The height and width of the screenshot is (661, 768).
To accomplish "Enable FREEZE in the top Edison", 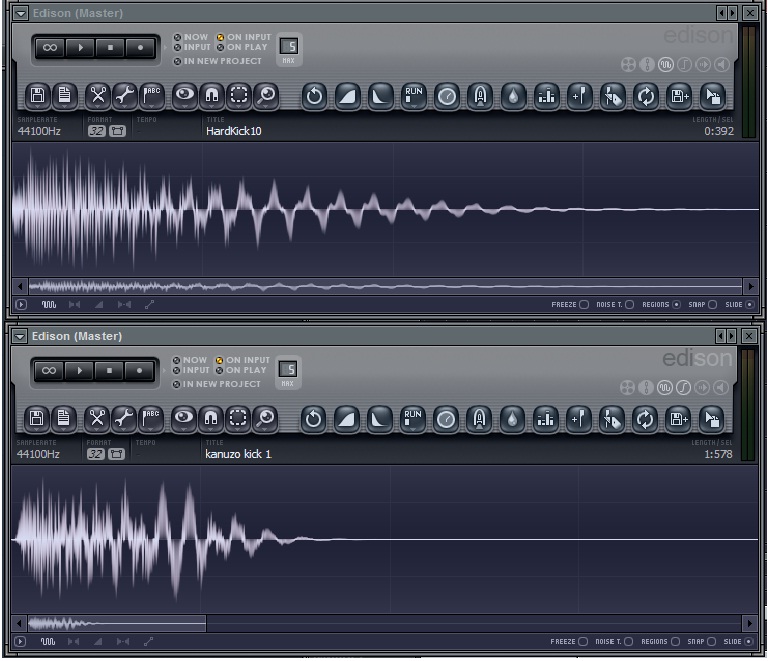I will point(584,305).
